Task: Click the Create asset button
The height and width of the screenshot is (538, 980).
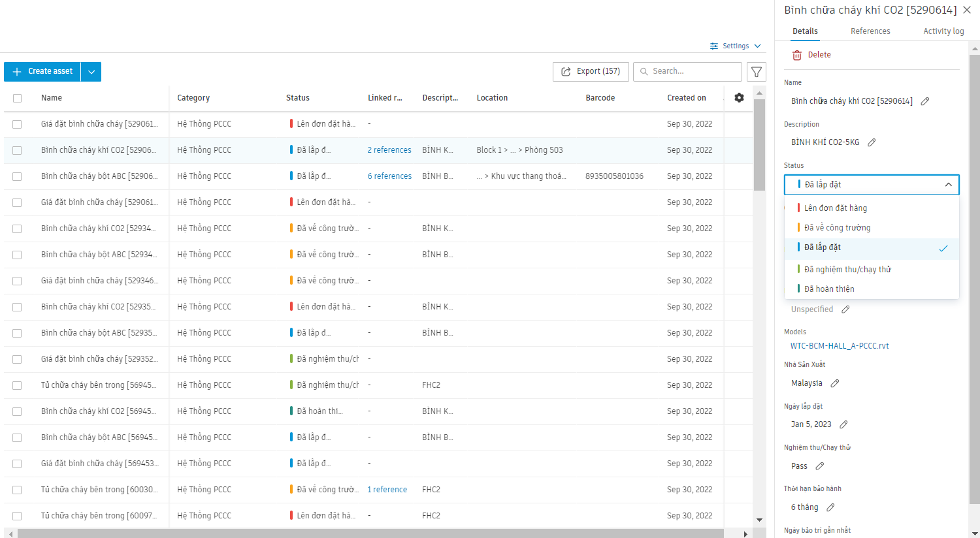Action: pos(42,72)
